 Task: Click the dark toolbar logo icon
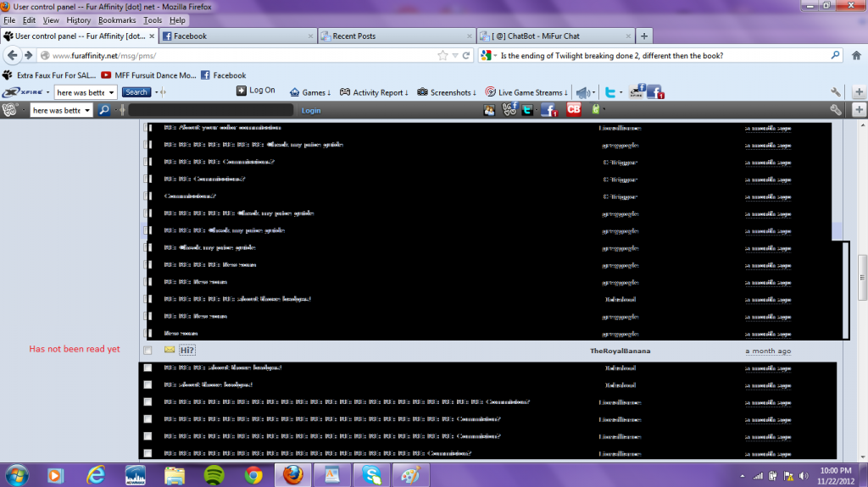click(10, 109)
